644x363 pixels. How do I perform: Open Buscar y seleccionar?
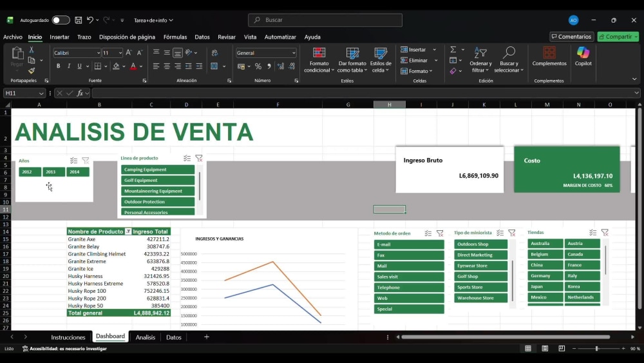[x=509, y=60]
